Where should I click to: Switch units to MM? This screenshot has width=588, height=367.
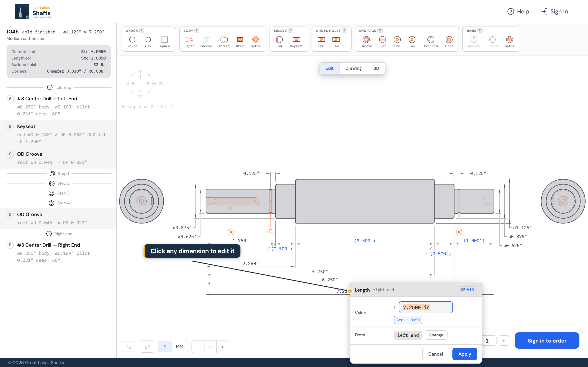tap(179, 346)
